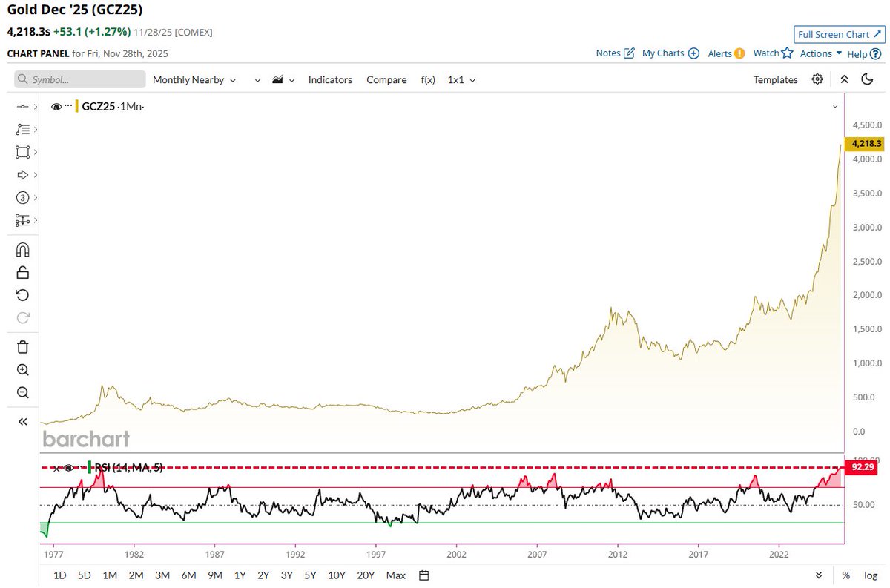
Task: Open the Indicators menu
Action: click(330, 79)
